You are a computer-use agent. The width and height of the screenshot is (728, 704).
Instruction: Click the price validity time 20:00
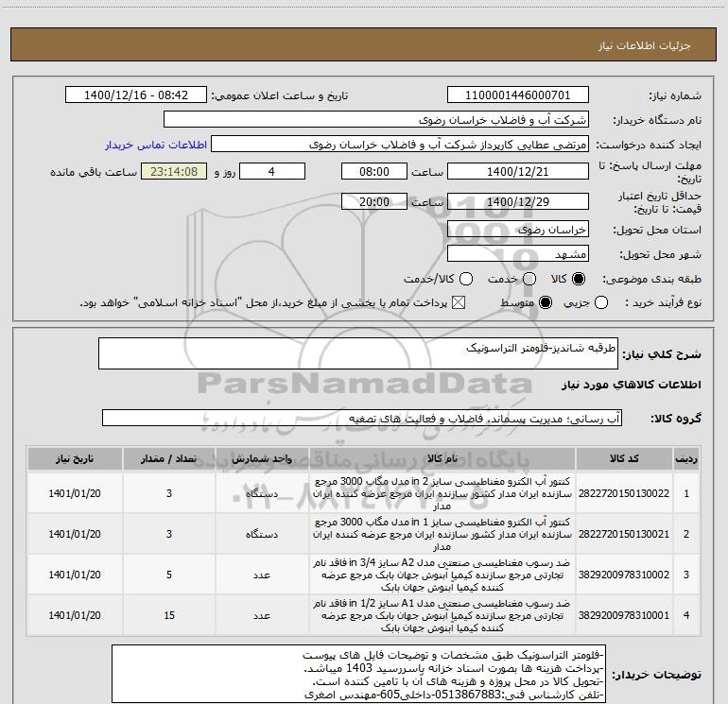[374, 201]
